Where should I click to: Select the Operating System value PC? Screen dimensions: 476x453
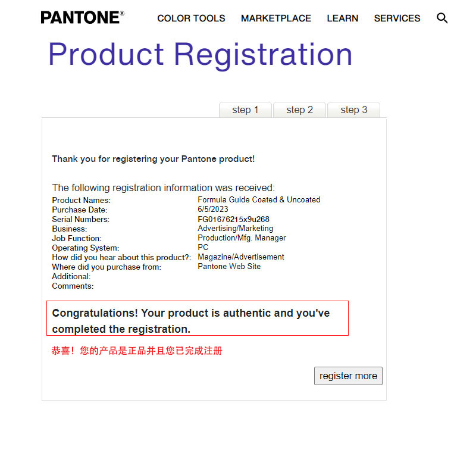[203, 247]
